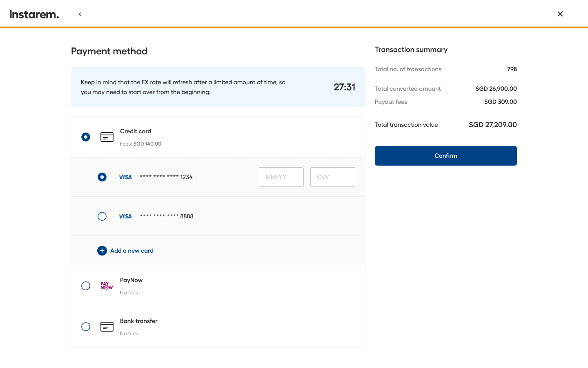Select card ending in 1234
This screenshot has width=588, height=368.
pyautogui.click(x=102, y=177)
